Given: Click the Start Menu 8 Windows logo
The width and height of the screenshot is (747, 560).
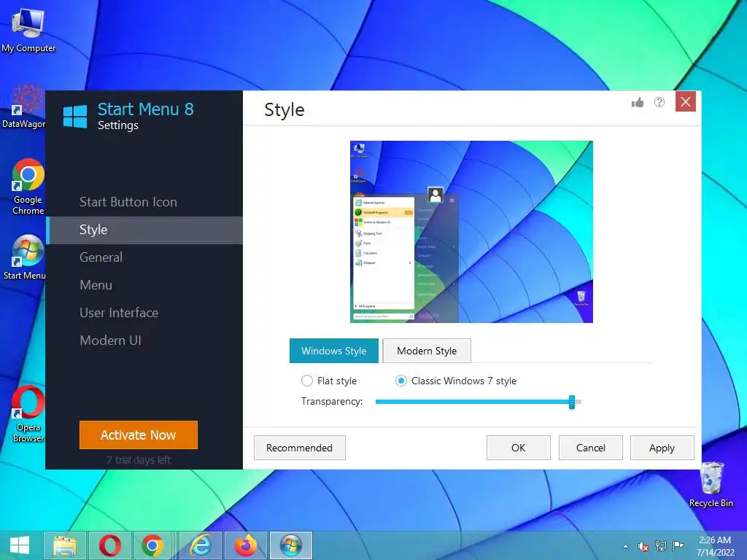Looking at the screenshot, I should pyautogui.click(x=75, y=117).
